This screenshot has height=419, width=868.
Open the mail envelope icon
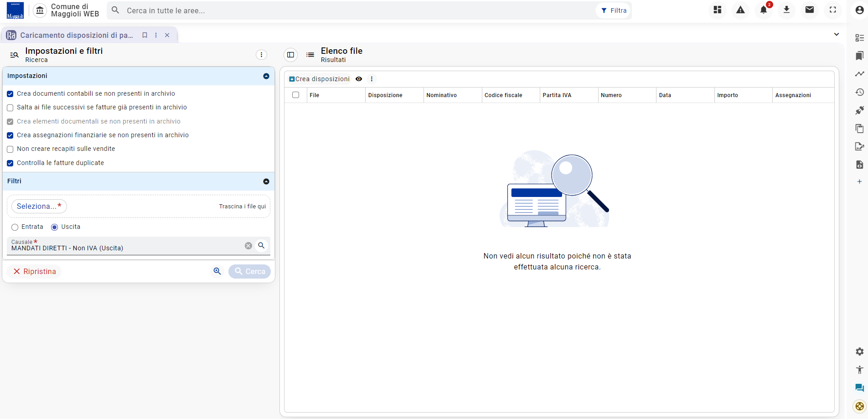[810, 10]
